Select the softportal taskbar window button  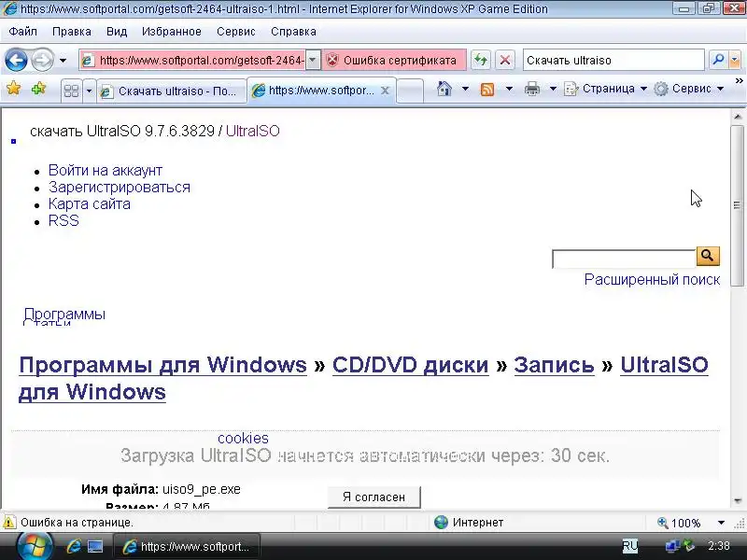[x=187, y=547]
